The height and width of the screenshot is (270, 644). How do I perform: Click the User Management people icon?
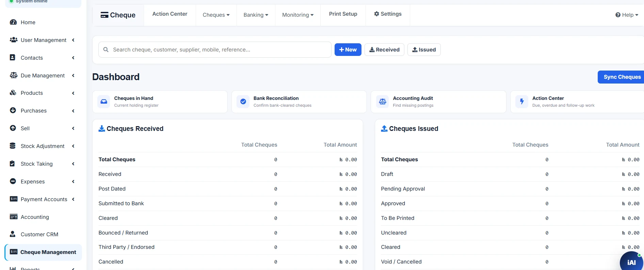pyautogui.click(x=14, y=40)
